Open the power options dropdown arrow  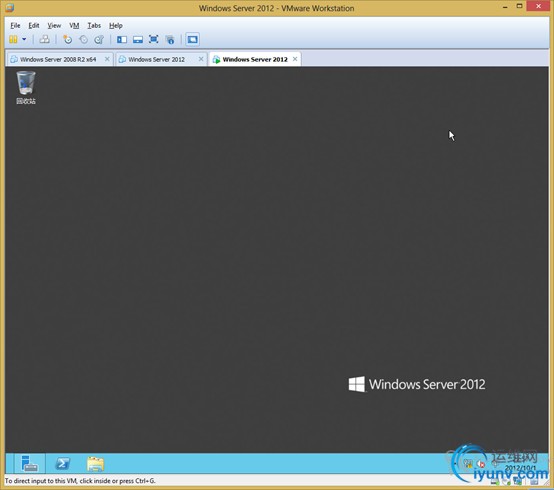click(x=24, y=39)
